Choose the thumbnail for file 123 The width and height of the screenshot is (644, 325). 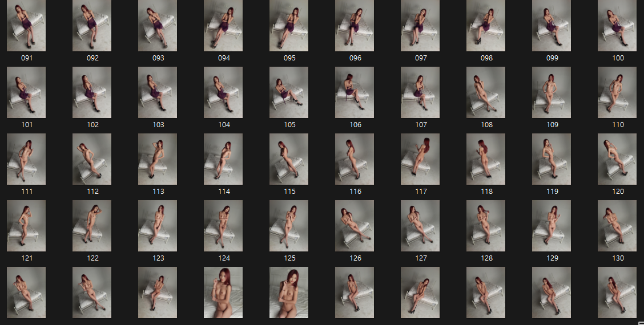pyautogui.click(x=158, y=226)
